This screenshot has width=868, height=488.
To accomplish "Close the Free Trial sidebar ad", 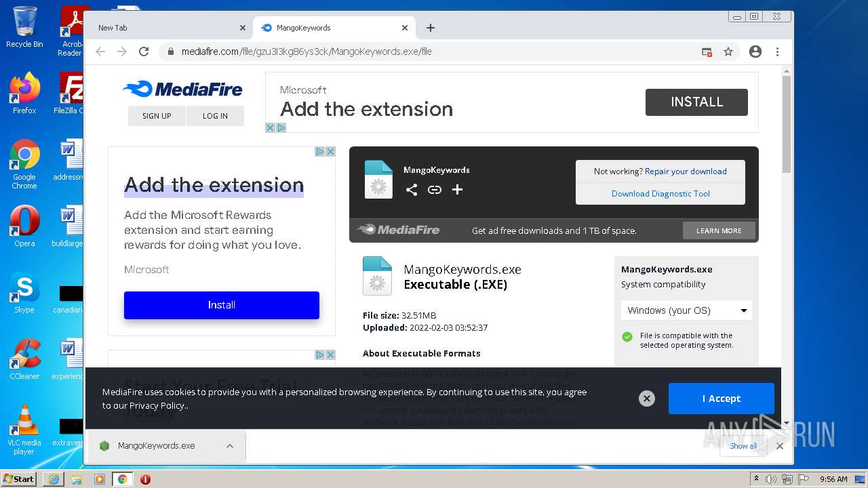I will click(x=330, y=354).
